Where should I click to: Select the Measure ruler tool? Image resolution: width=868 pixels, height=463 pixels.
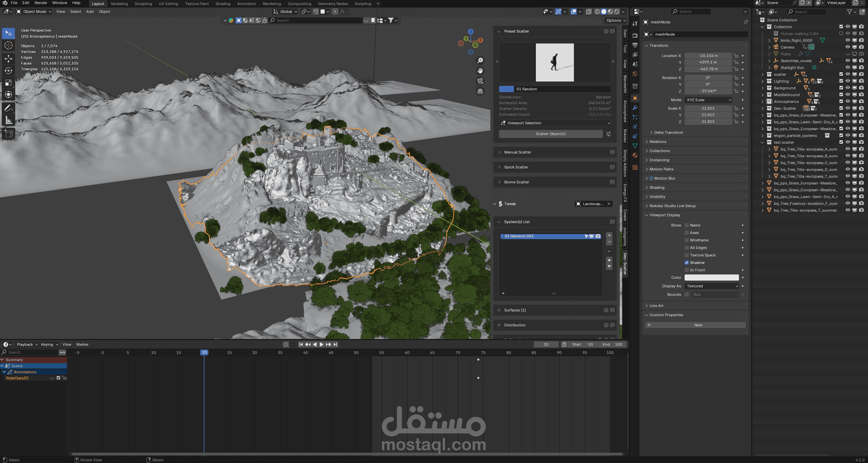[8, 121]
